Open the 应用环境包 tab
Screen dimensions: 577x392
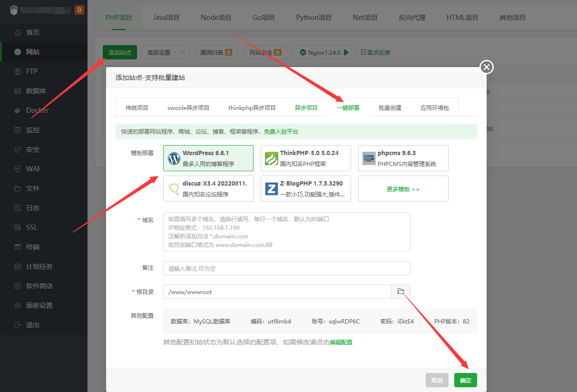click(435, 108)
